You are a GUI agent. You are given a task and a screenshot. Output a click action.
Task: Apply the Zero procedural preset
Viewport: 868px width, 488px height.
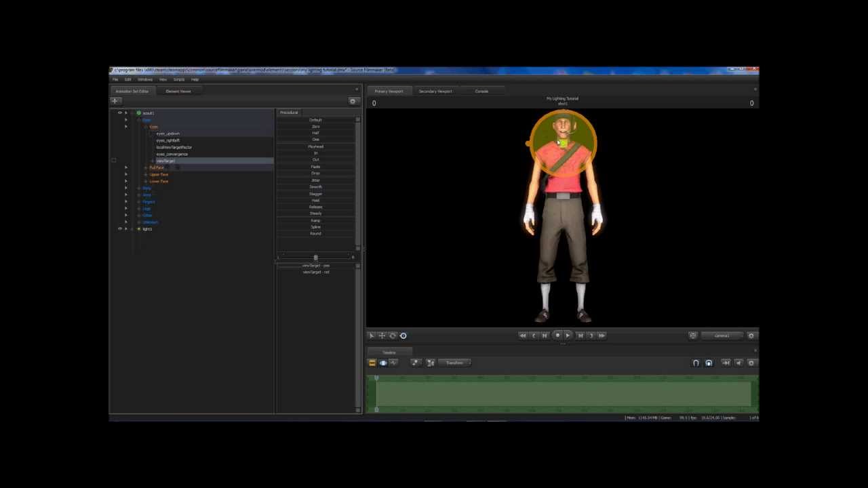[315, 127]
